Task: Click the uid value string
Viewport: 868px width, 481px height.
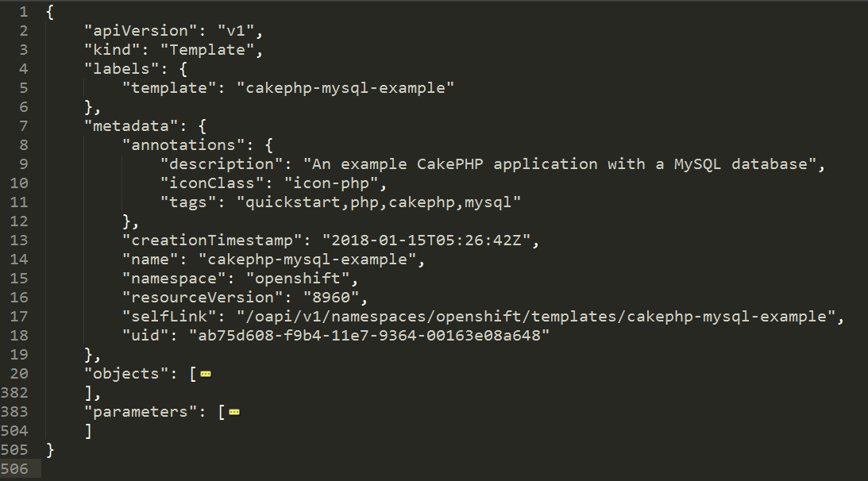Action: pyautogui.click(x=369, y=336)
